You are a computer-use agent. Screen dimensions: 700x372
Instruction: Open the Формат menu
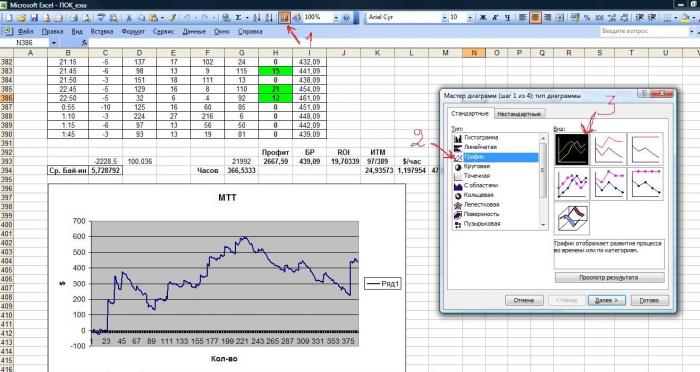point(133,32)
